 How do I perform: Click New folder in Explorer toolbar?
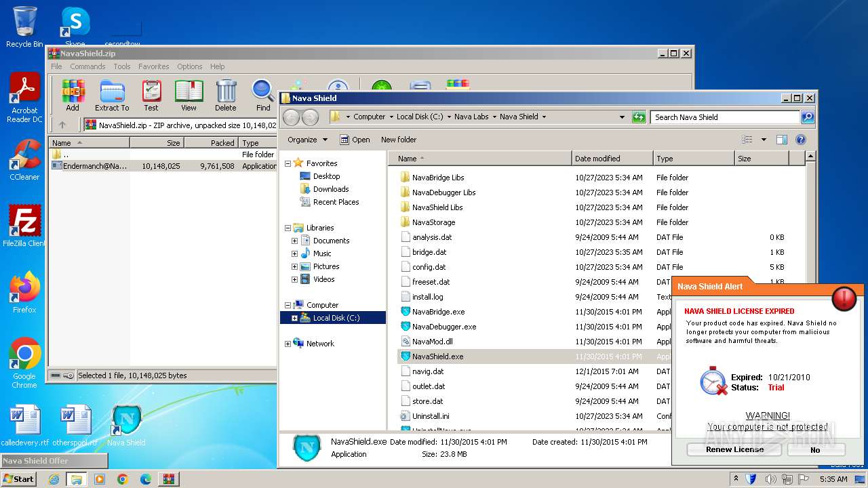tap(399, 140)
